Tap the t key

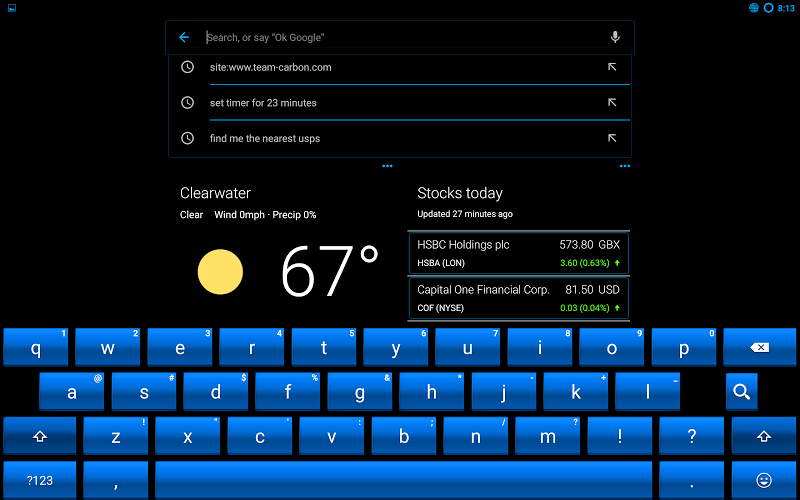coord(324,347)
